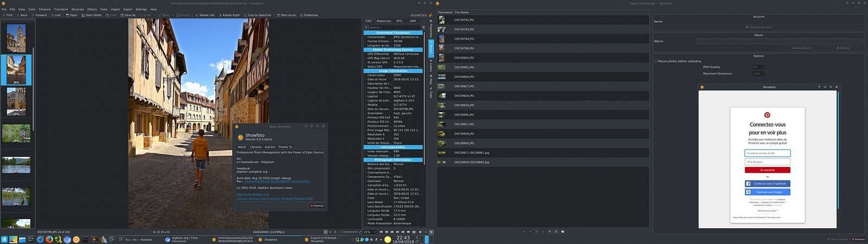Open the Properties side tab
The image size is (868, 244).
coord(431,30)
